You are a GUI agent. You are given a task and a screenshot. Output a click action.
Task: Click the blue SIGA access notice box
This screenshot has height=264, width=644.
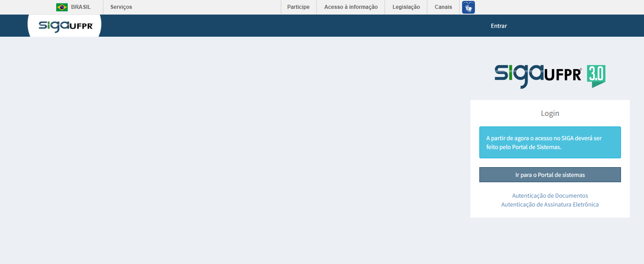click(x=550, y=142)
